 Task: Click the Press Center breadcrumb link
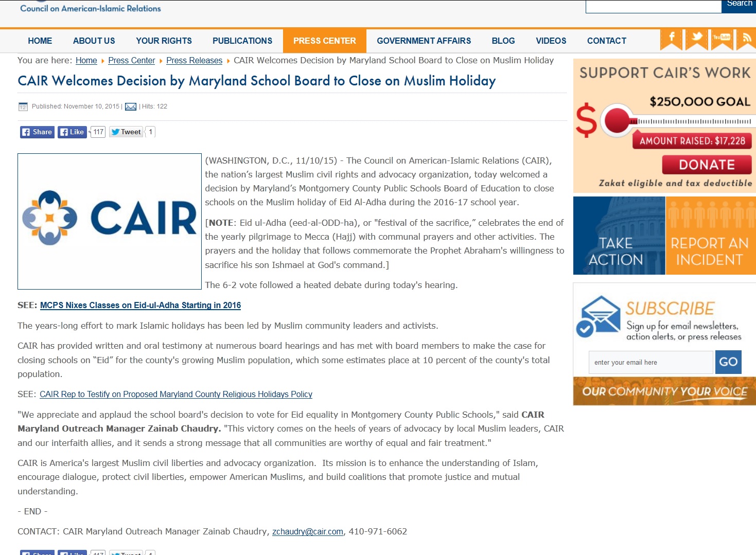tap(132, 61)
